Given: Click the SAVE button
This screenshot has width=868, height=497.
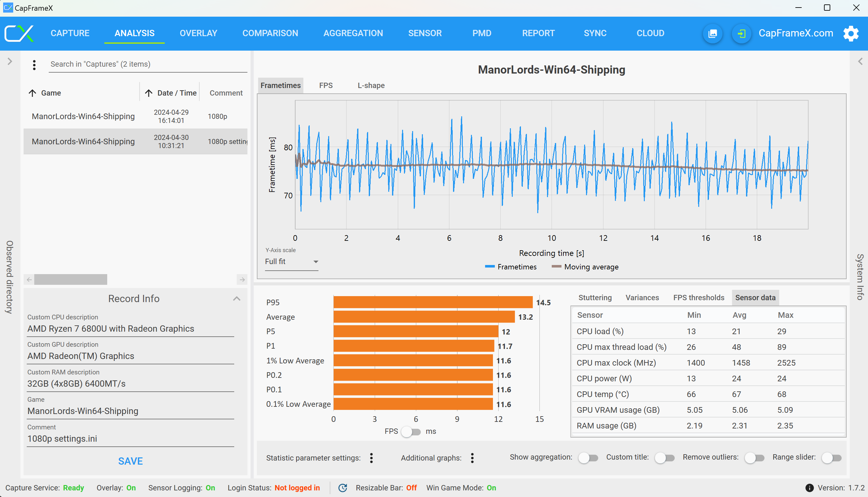Looking at the screenshot, I should coord(130,461).
